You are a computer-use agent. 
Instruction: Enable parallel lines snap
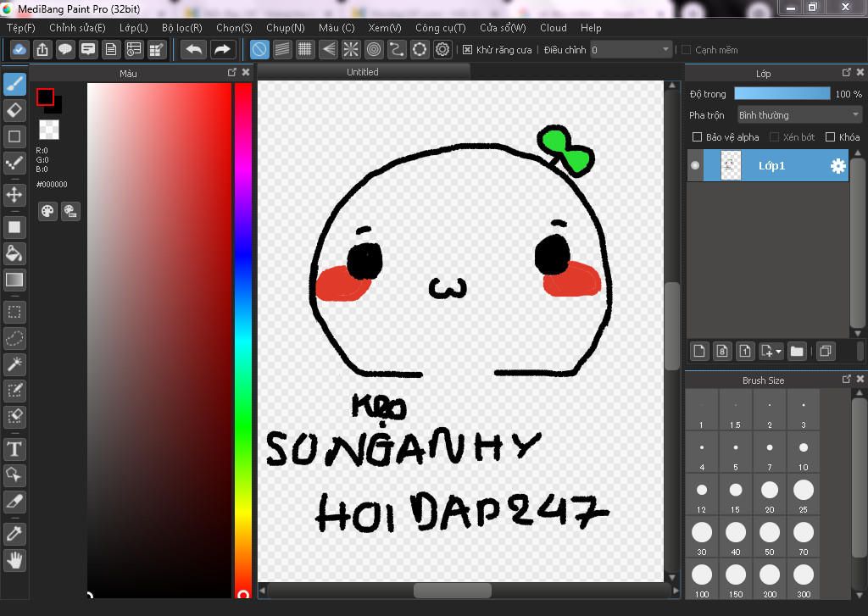click(282, 50)
